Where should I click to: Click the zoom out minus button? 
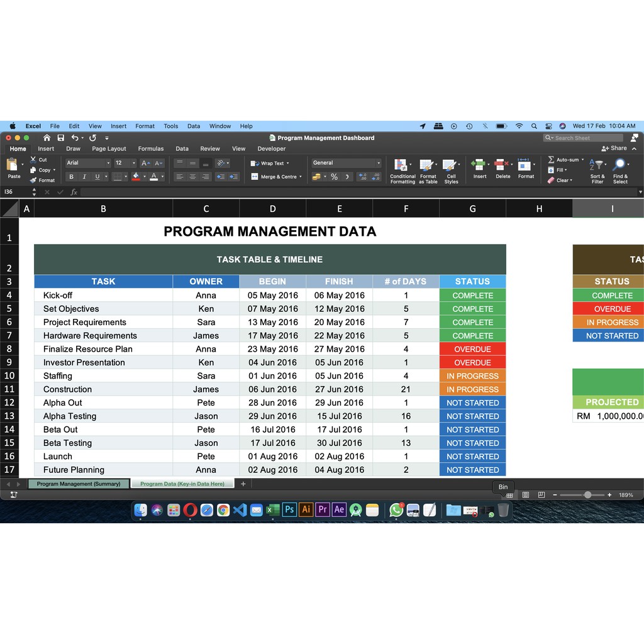coord(555,495)
